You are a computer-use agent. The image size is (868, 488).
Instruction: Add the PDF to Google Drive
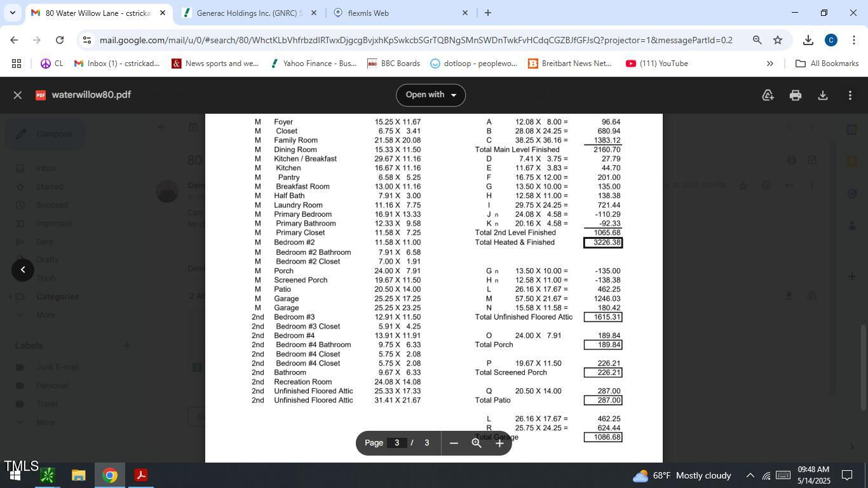point(768,95)
